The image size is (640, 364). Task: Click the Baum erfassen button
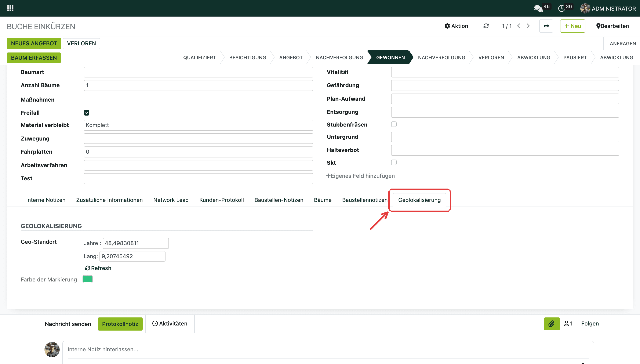click(34, 58)
